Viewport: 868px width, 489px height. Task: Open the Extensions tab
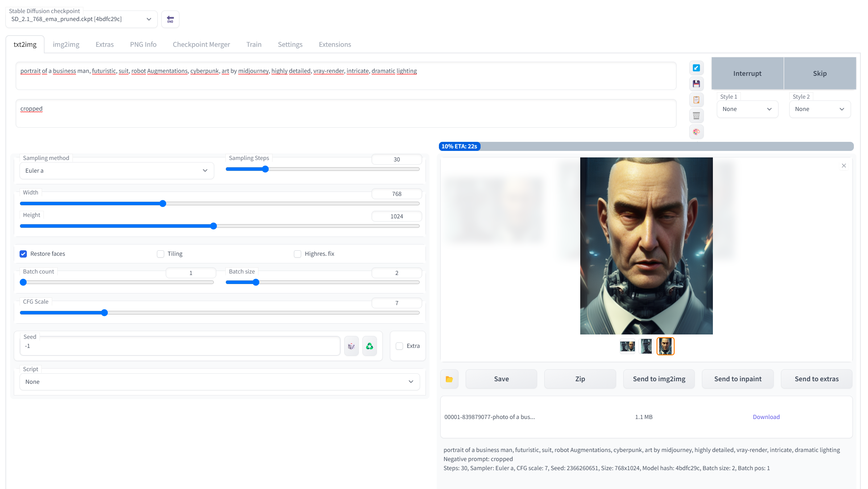pos(335,45)
